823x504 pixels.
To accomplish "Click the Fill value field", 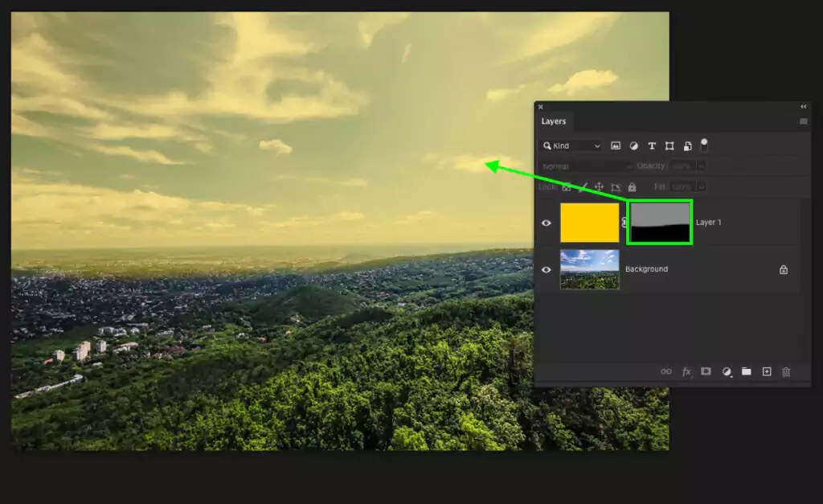I will (682, 187).
